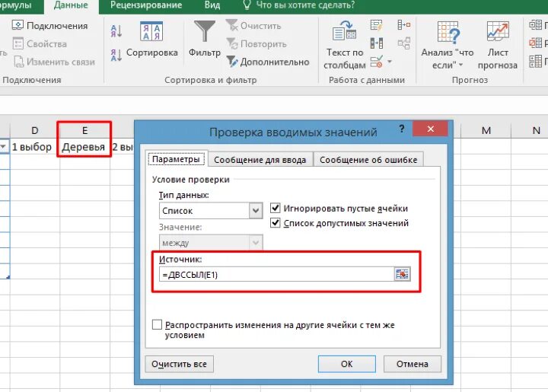Click the Очистить все button
The image size is (548, 392).
pos(179,364)
